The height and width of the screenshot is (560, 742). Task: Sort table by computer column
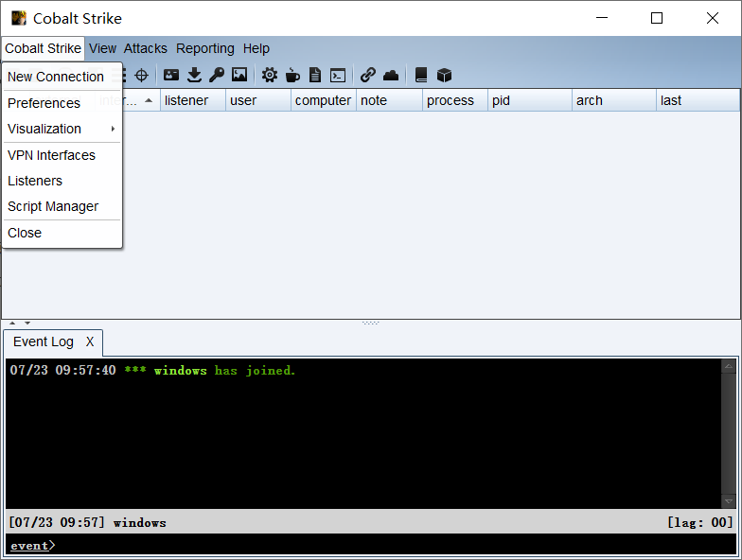(324, 100)
